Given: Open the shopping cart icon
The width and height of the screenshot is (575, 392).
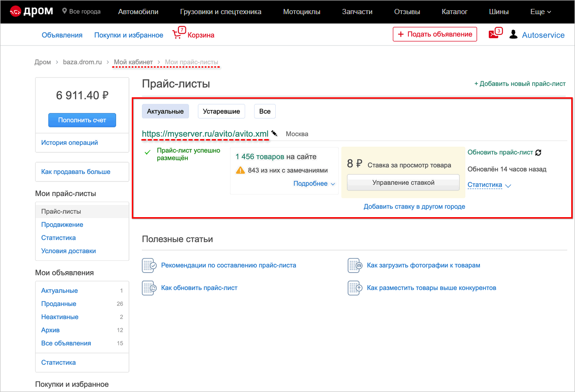Looking at the screenshot, I should (x=178, y=34).
